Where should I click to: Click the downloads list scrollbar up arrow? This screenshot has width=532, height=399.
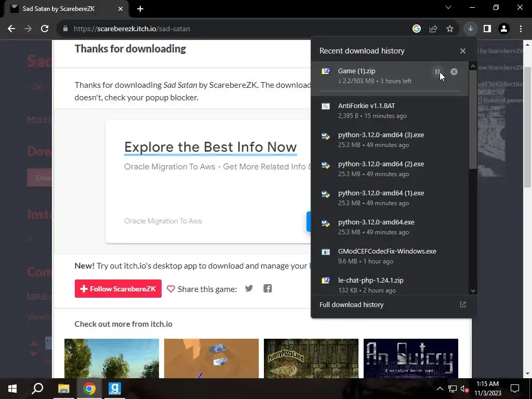pyautogui.click(x=473, y=66)
